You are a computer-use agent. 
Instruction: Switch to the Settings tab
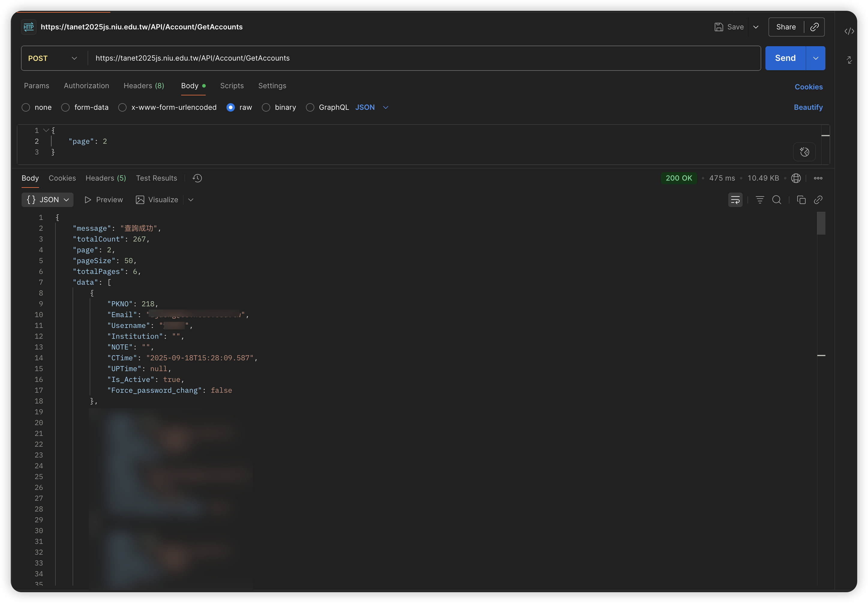click(x=272, y=86)
